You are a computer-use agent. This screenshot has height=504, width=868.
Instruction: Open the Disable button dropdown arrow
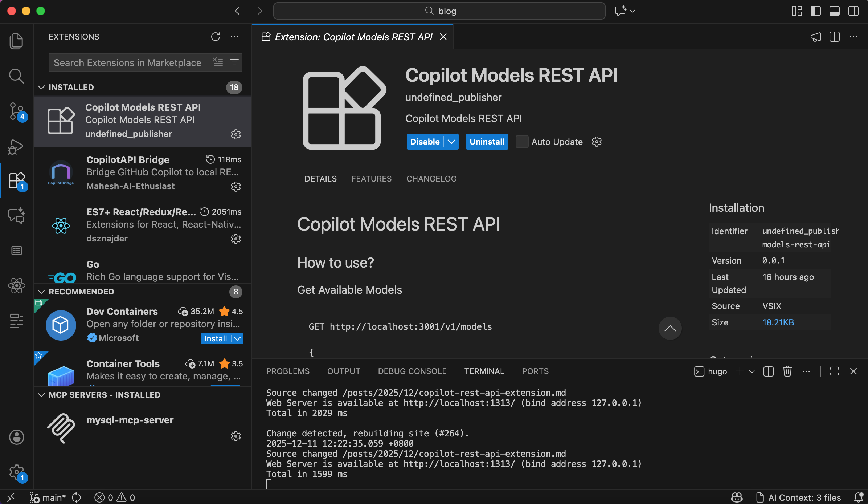[451, 142]
